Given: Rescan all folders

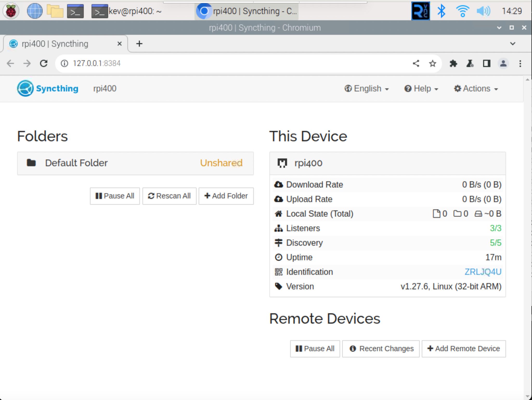Looking at the screenshot, I should point(169,196).
